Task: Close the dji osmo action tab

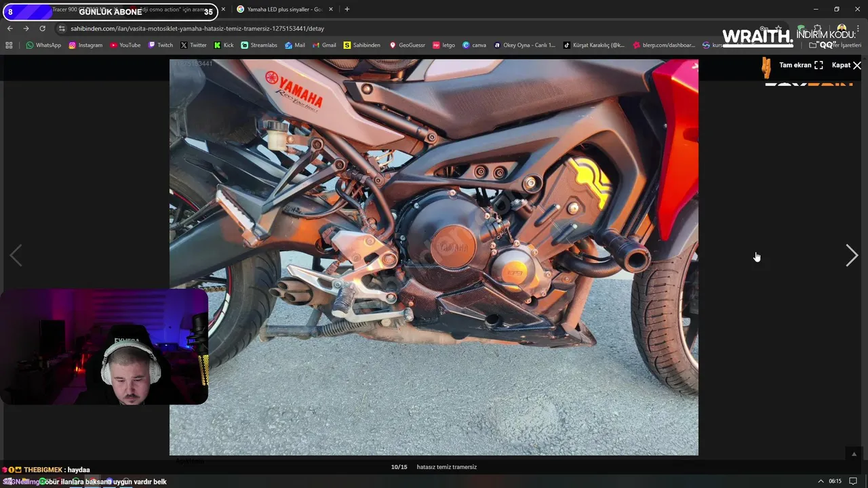Action: (x=223, y=9)
